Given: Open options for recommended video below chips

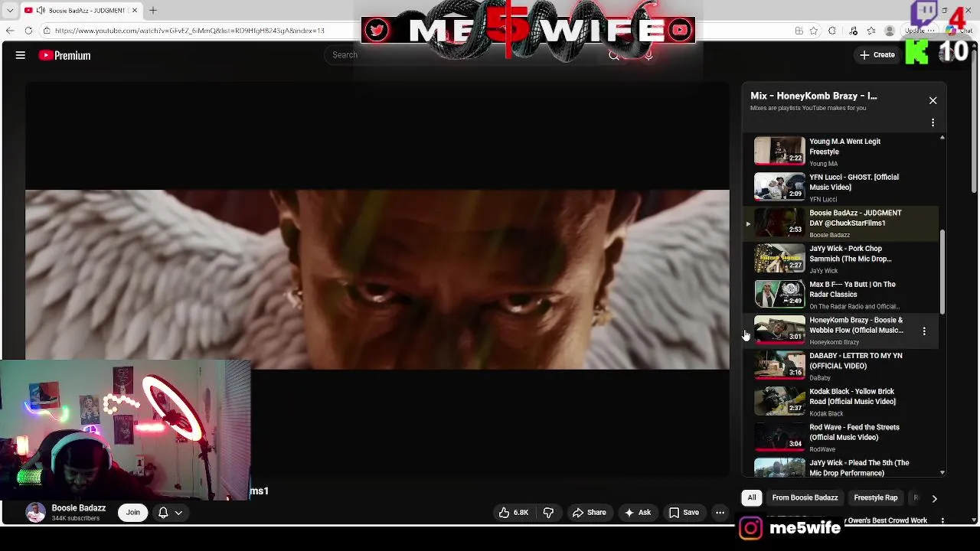Looking at the screenshot, I should (x=942, y=520).
